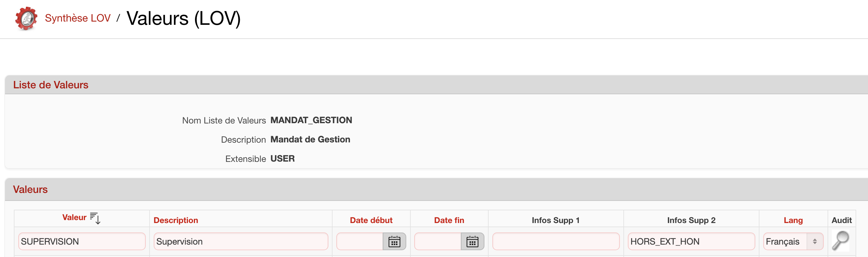The height and width of the screenshot is (257, 868).
Task: Click the red gear application logo
Action: point(26,19)
